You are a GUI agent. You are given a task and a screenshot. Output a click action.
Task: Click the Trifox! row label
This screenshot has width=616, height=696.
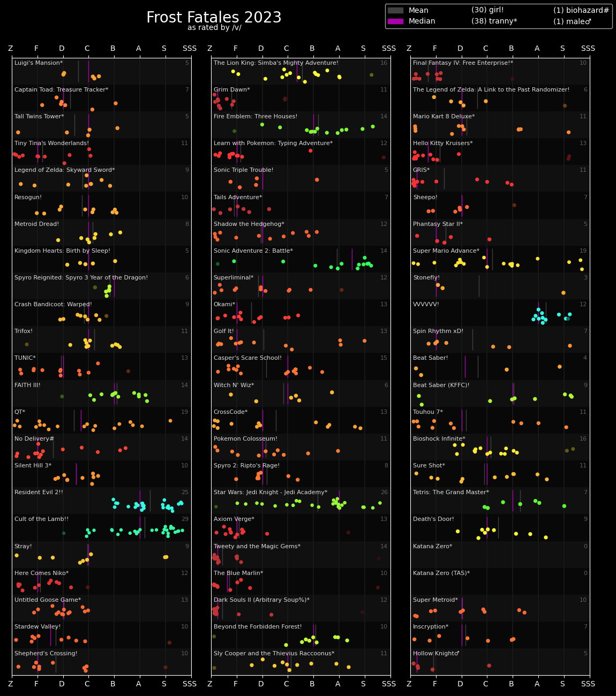[x=24, y=331]
